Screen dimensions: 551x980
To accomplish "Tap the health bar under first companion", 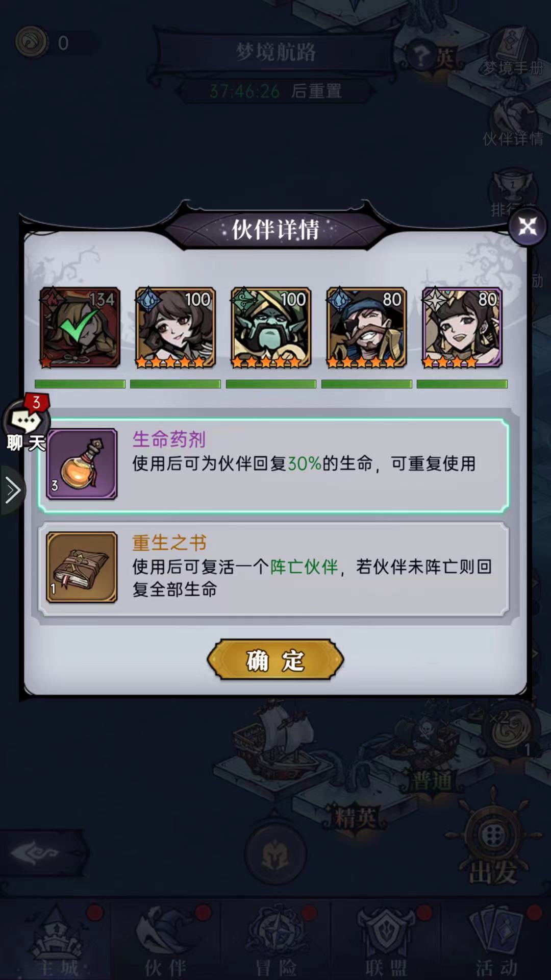I will click(x=80, y=384).
